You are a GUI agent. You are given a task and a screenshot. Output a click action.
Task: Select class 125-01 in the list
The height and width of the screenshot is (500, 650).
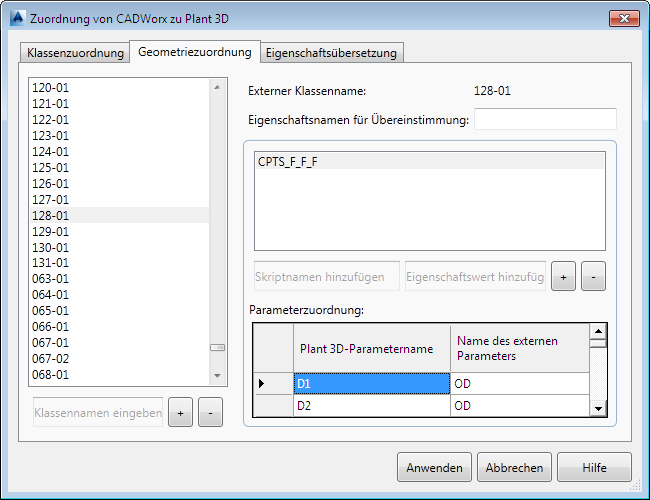[120, 167]
